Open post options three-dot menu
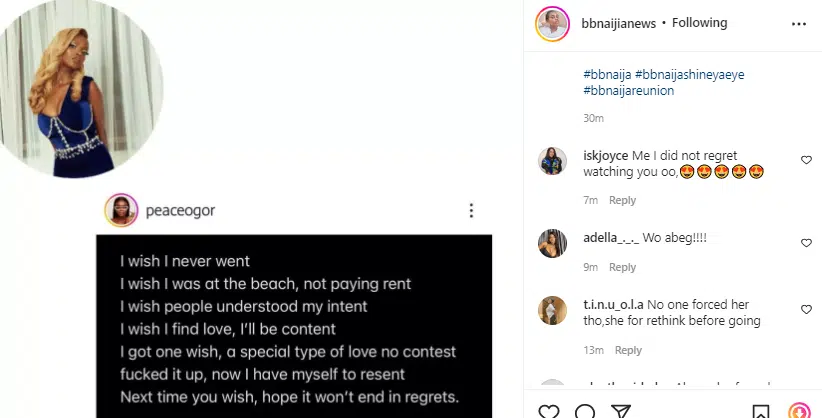822x418 pixels. (798, 23)
